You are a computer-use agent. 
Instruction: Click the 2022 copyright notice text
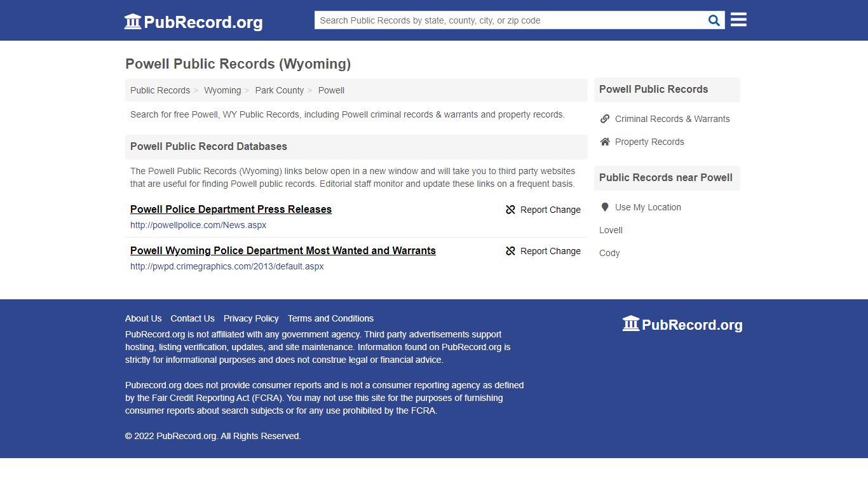[213, 436]
